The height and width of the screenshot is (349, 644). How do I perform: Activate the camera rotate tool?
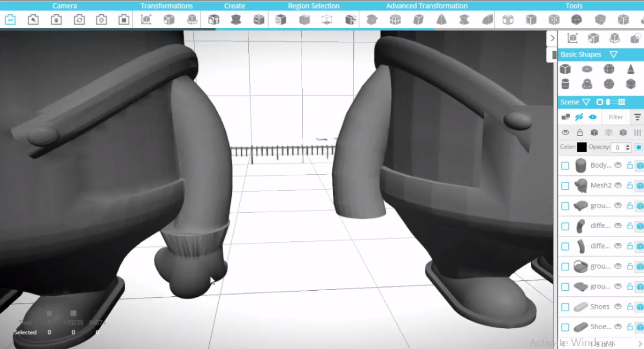79,20
